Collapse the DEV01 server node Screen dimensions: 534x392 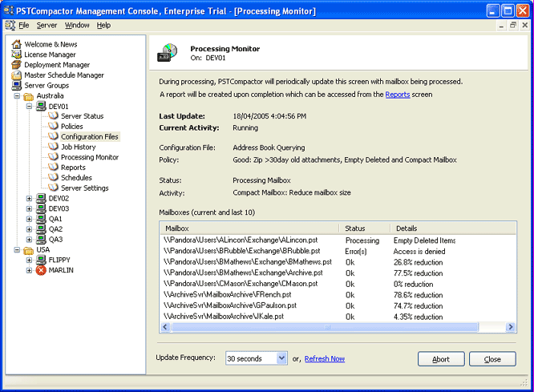coord(30,107)
